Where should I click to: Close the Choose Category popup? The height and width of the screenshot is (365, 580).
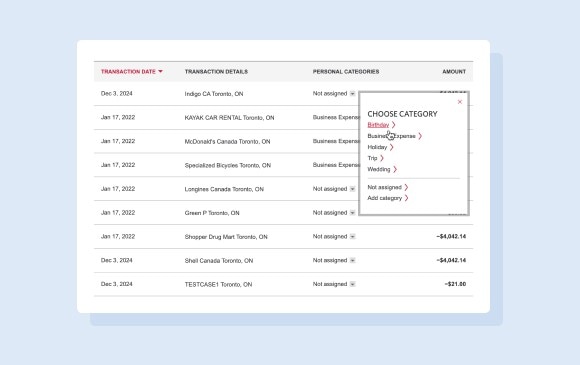460,102
